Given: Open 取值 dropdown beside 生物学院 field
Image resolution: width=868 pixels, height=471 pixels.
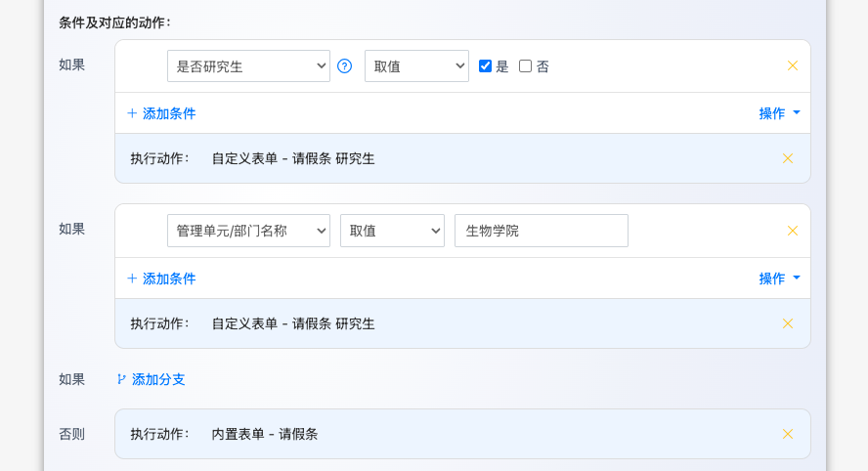Looking at the screenshot, I should click(392, 231).
